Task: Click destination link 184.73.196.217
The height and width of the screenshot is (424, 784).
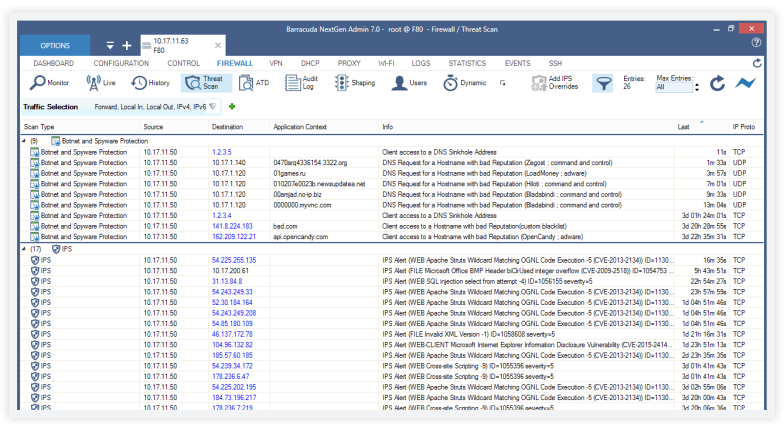Action: 234,398
